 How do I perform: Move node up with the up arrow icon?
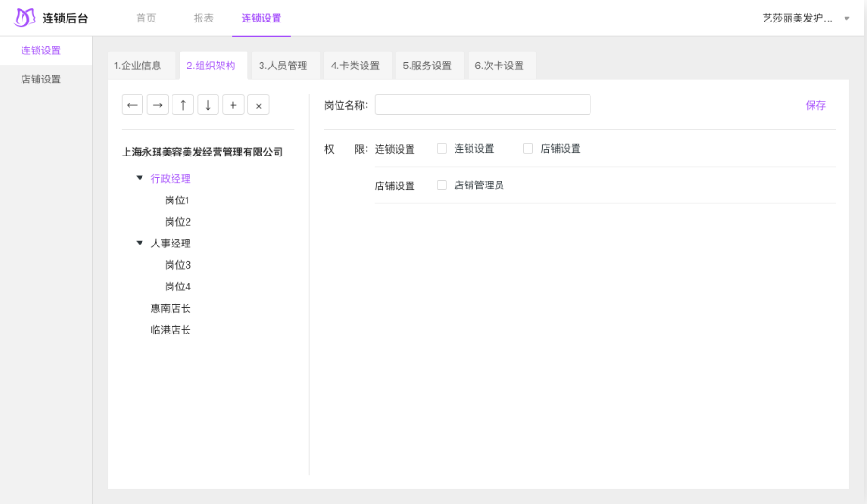(x=184, y=105)
